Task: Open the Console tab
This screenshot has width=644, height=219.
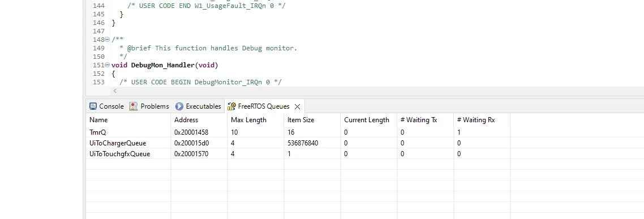Action: point(107,106)
